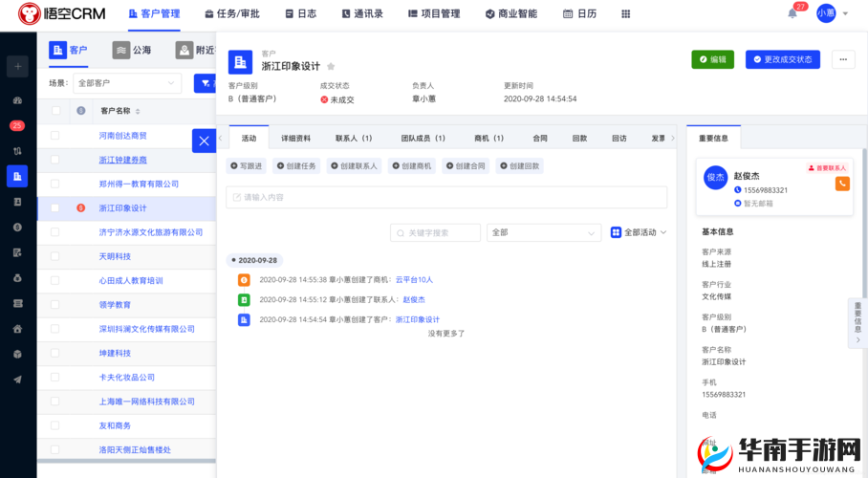Open the notification bell
This screenshot has height=478, width=868.
[x=792, y=13]
